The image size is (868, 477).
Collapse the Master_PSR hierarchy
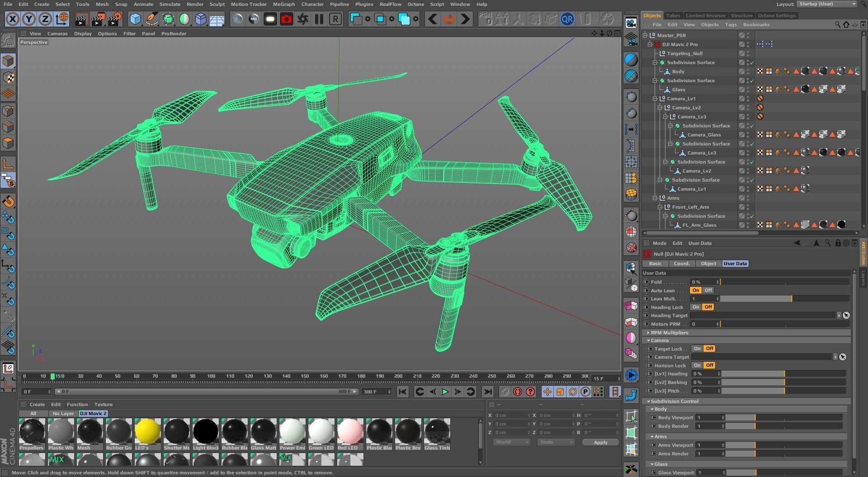[x=645, y=35]
